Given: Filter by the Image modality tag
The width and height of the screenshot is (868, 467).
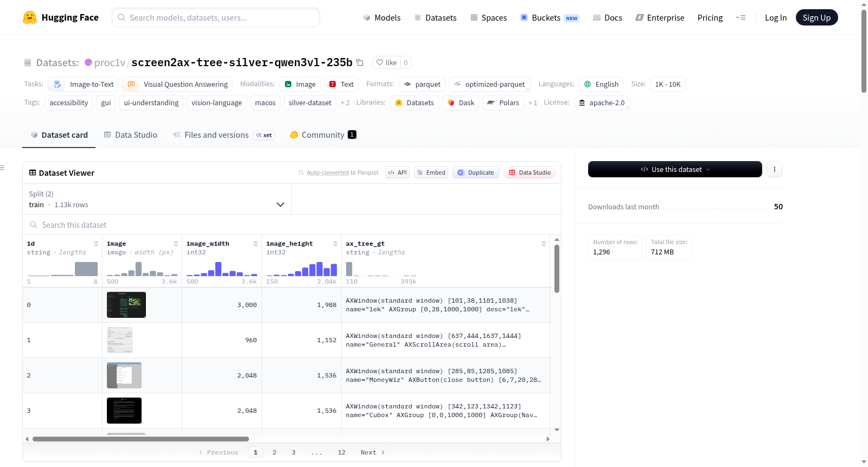Looking at the screenshot, I should coord(300,84).
